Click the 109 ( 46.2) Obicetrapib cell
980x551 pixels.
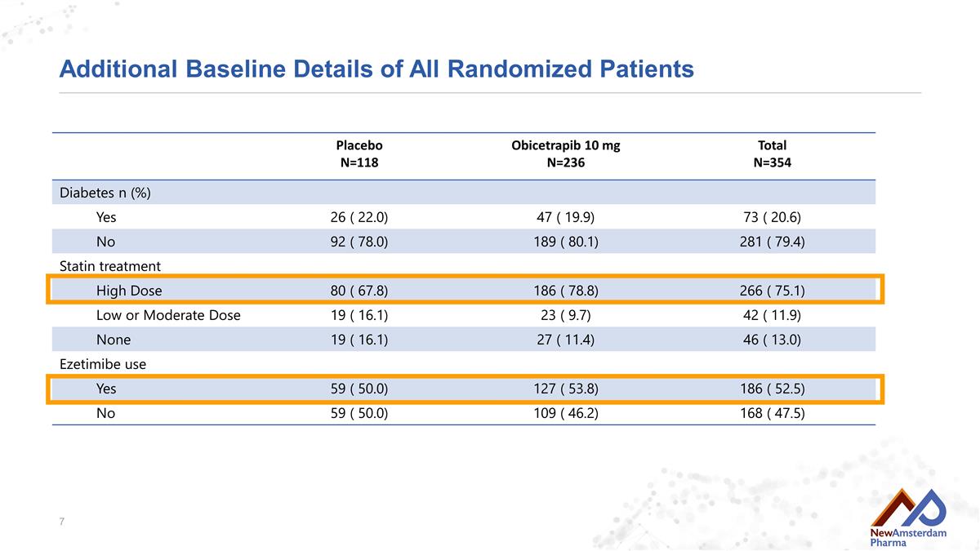pyautogui.click(x=565, y=413)
